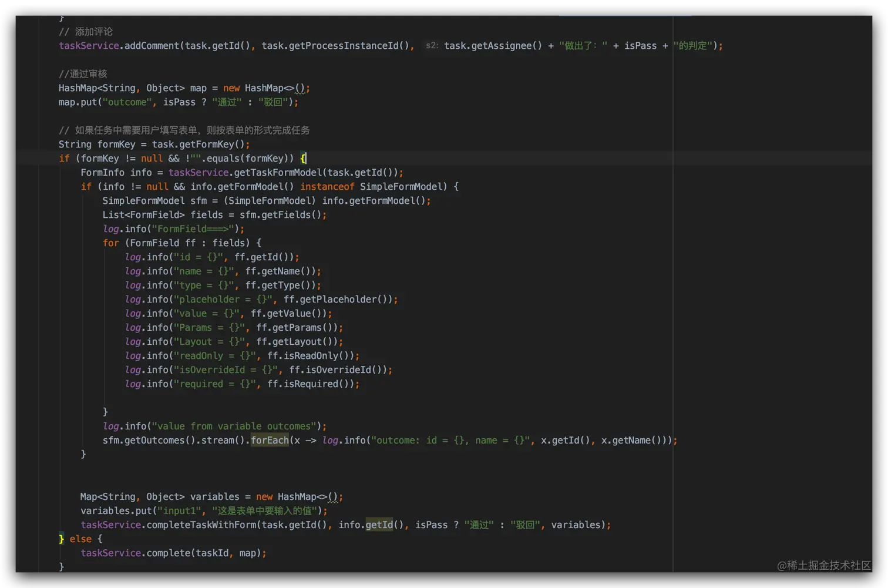Click the line declaring HashMap<String, Object> map
The image size is (888, 588).
(184, 88)
